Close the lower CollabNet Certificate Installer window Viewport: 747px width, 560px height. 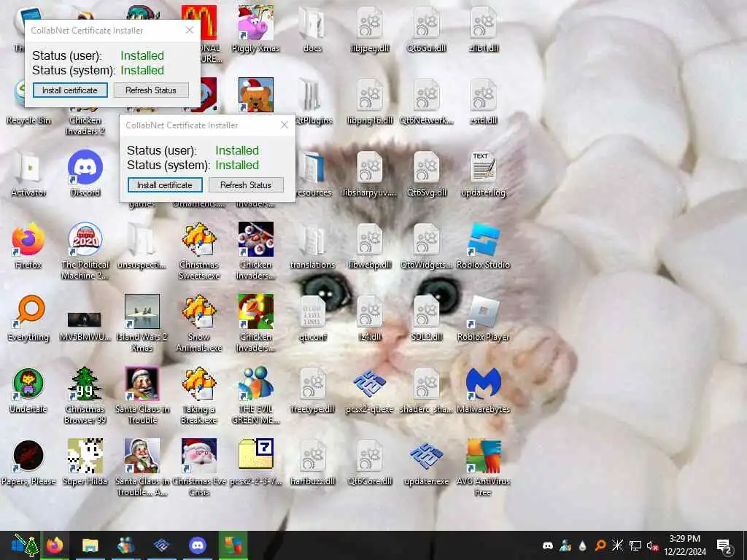285,125
